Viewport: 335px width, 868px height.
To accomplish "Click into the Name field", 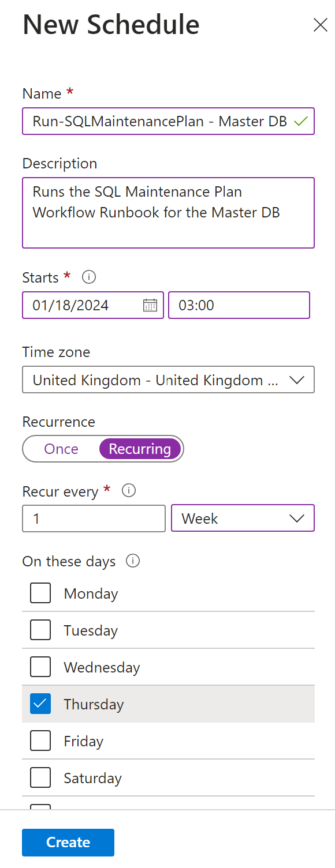I will pos(169,121).
